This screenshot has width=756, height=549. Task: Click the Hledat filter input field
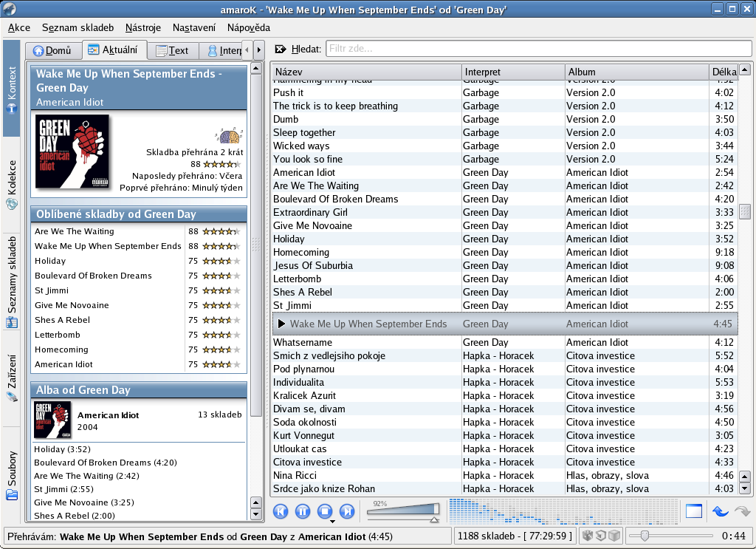click(538, 49)
